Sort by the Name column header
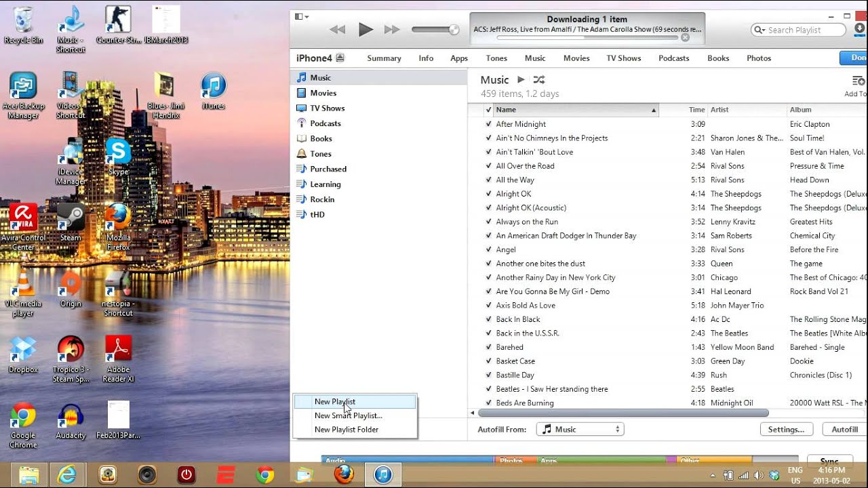Image resolution: width=868 pixels, height=488 pixels. click(x=576, y=110)
